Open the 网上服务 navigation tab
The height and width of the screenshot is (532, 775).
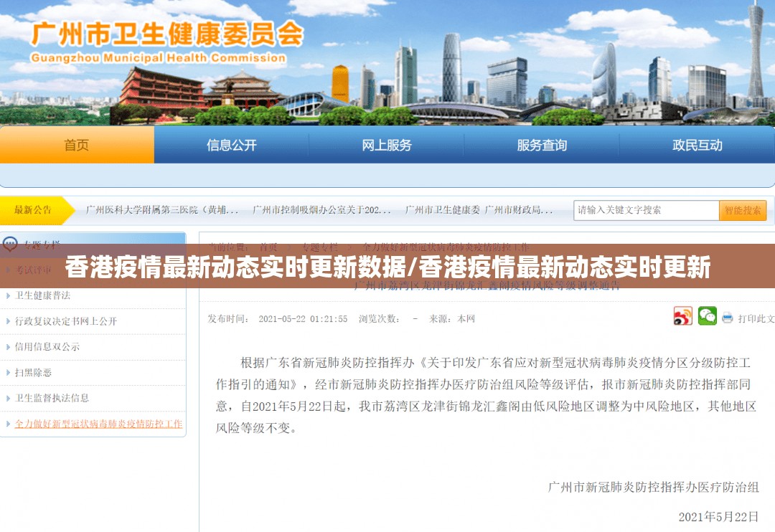point(387,145)
